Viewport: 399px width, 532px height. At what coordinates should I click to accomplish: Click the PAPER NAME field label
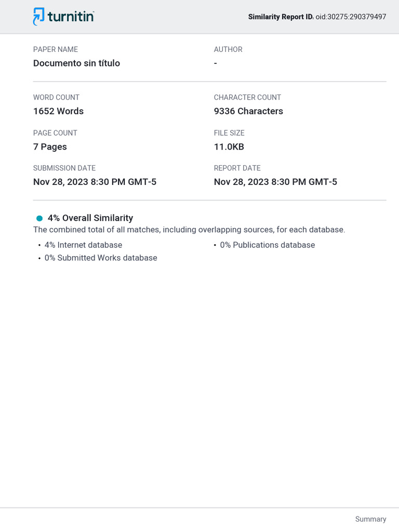[56, 49]
